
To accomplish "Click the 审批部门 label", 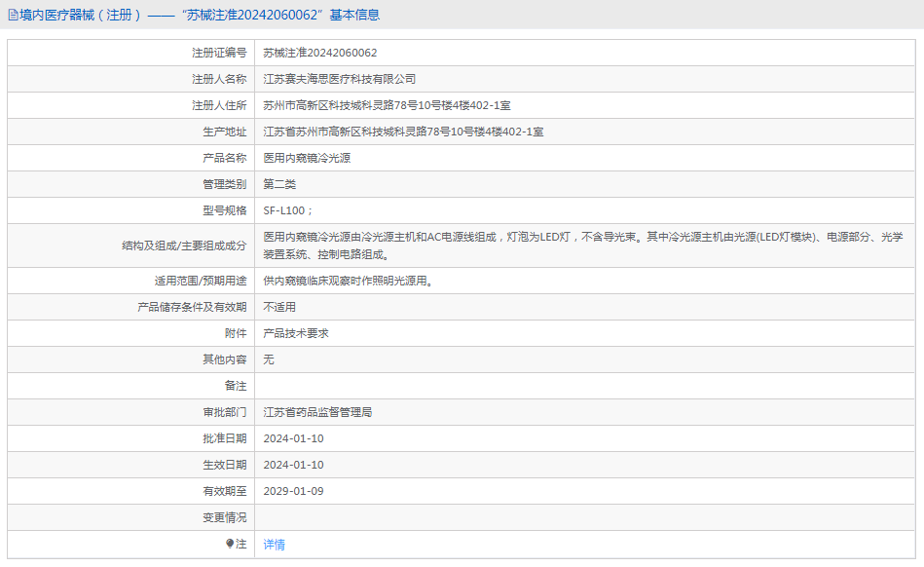I will [x=225, y=412].
